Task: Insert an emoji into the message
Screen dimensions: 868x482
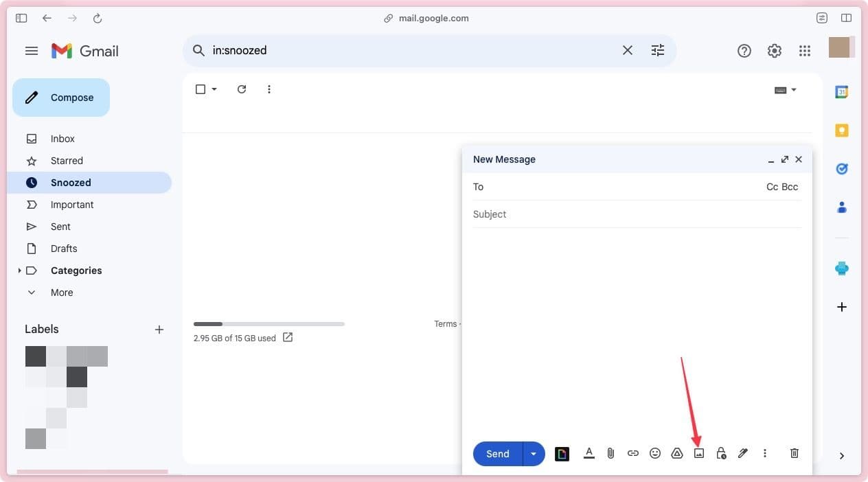Action: tap(654, 453)
